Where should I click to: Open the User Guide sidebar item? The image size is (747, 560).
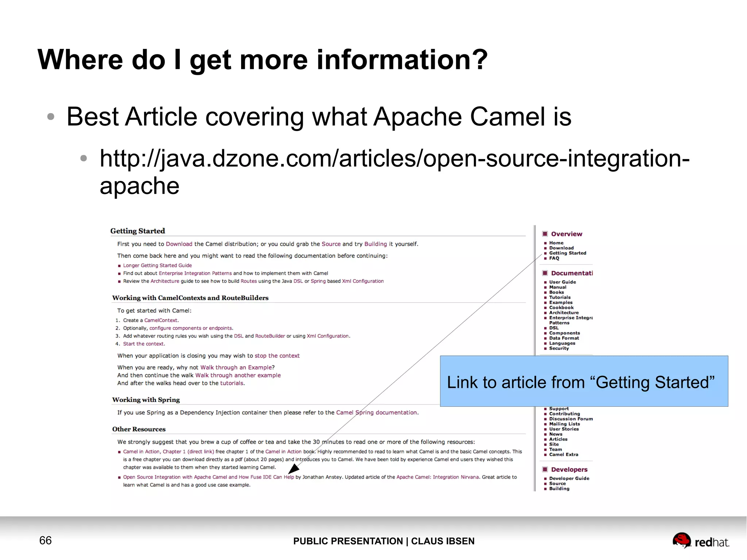point(562,282)
